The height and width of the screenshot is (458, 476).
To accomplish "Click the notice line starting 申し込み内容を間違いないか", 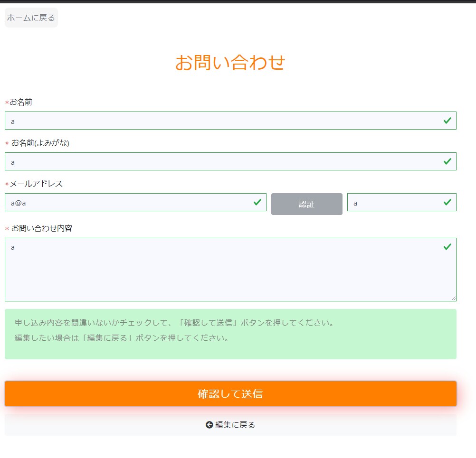I will point(174,323).
